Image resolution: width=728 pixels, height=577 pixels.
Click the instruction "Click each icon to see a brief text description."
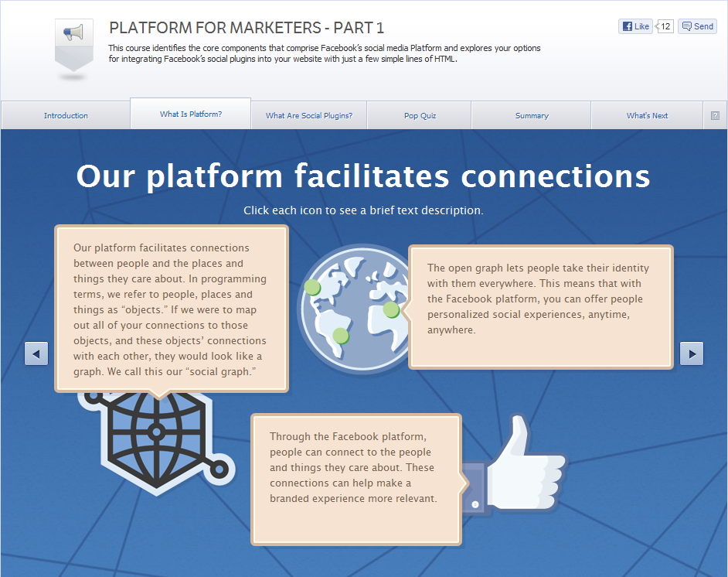point(363,210)
